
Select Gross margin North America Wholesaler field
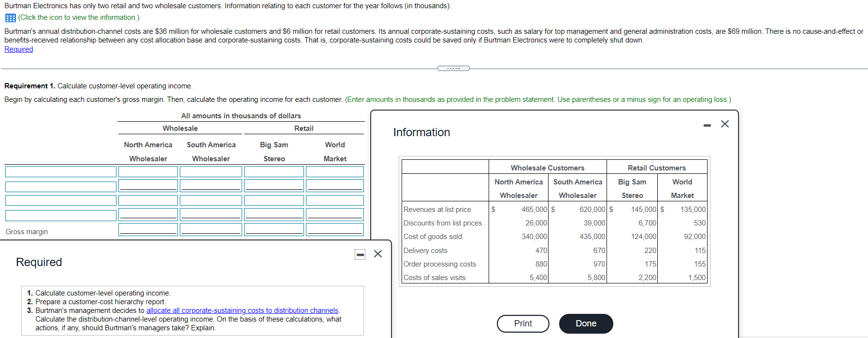(x=148, y=229)
